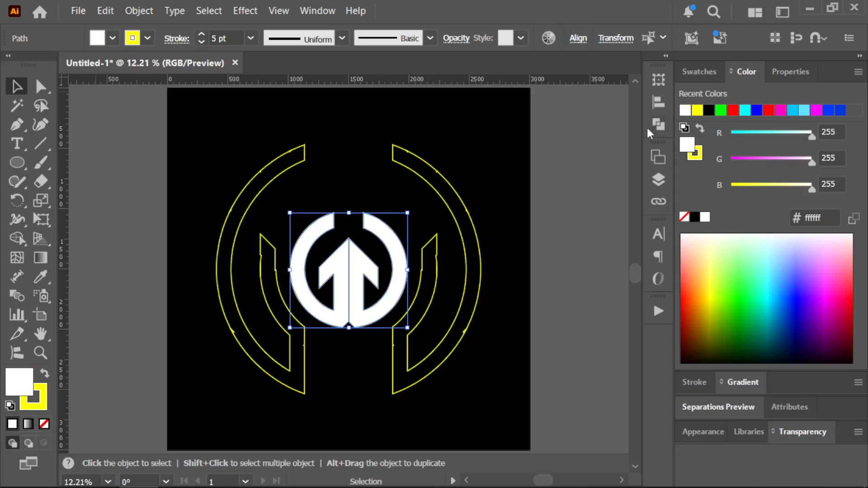Choose the Blend tool
This screenshot has height=488, width=868.
coord(17,296)
